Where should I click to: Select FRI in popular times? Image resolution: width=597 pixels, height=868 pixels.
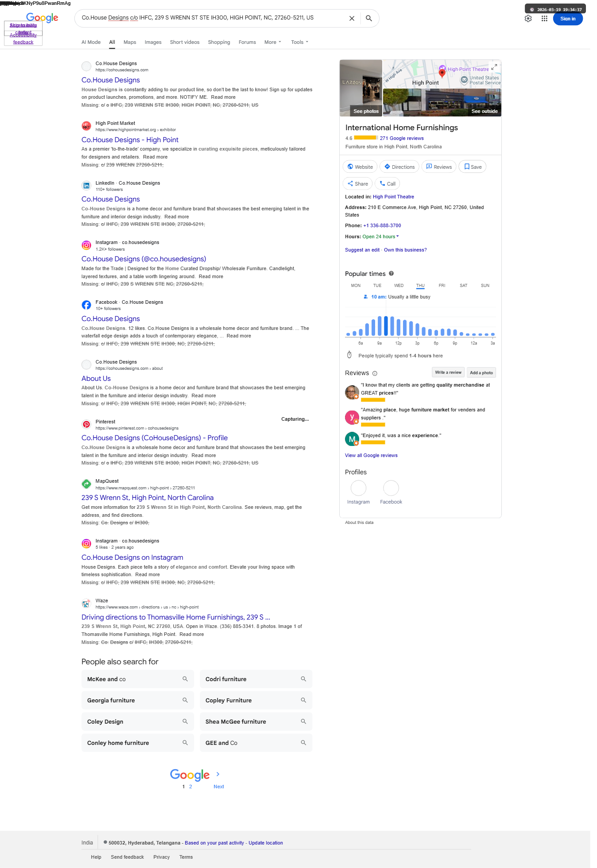442,286
